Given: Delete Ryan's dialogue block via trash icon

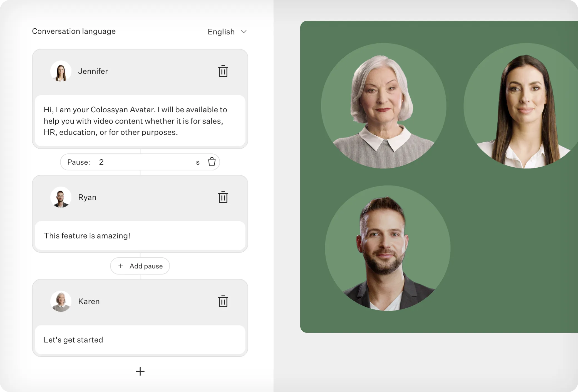Looking at the screenshot, I should point(223,197).
